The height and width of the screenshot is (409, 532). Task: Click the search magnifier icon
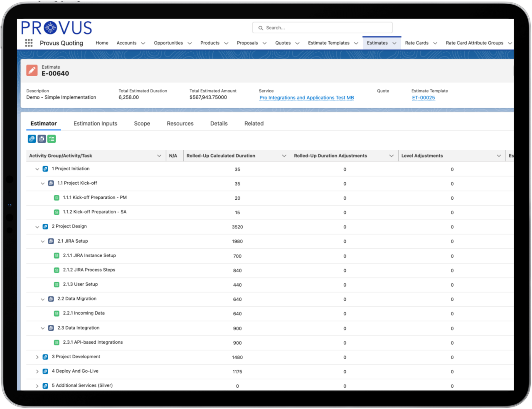(x=261, y=27)
